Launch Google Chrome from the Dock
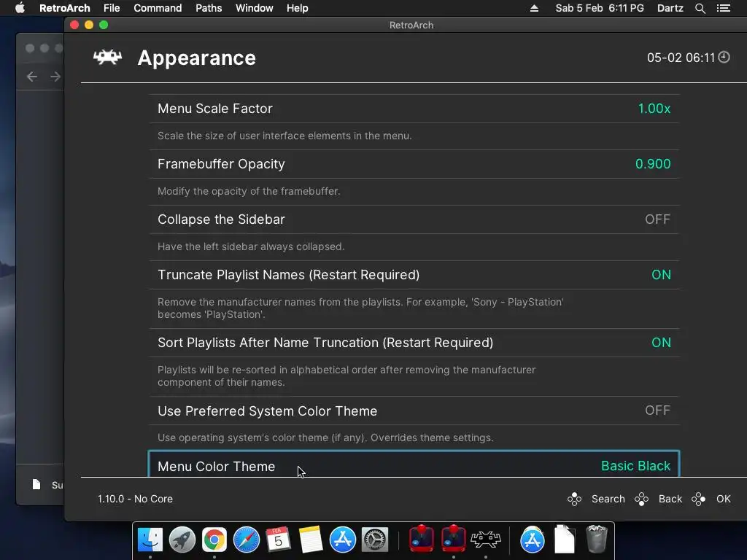The height and width of the screenshot is (560, 747). [x=214, y=540]
